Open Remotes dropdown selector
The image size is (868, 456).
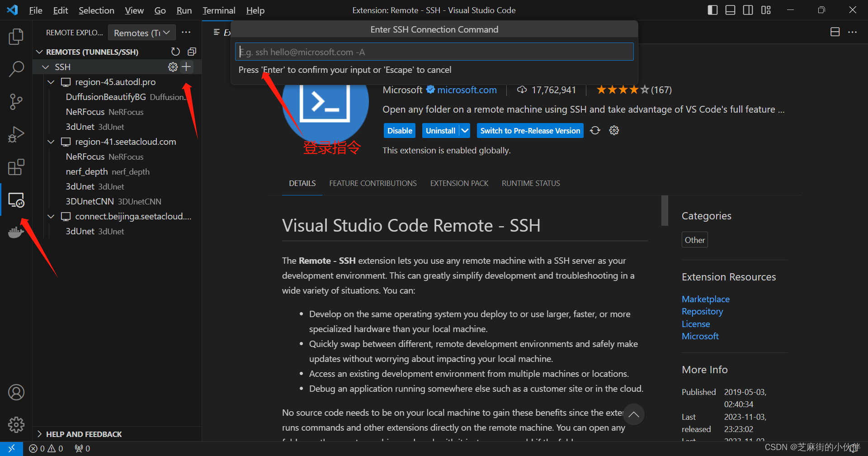[142, 33]
